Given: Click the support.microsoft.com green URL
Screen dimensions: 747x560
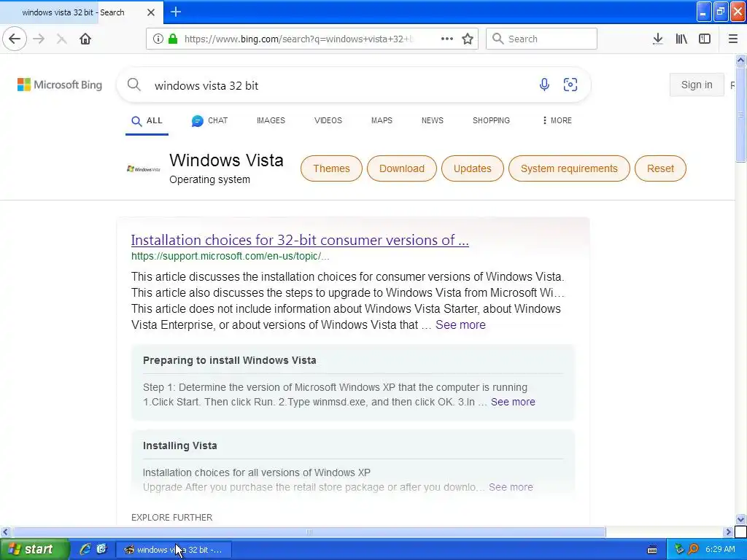Looking at the screenshot, I should 230,256.
